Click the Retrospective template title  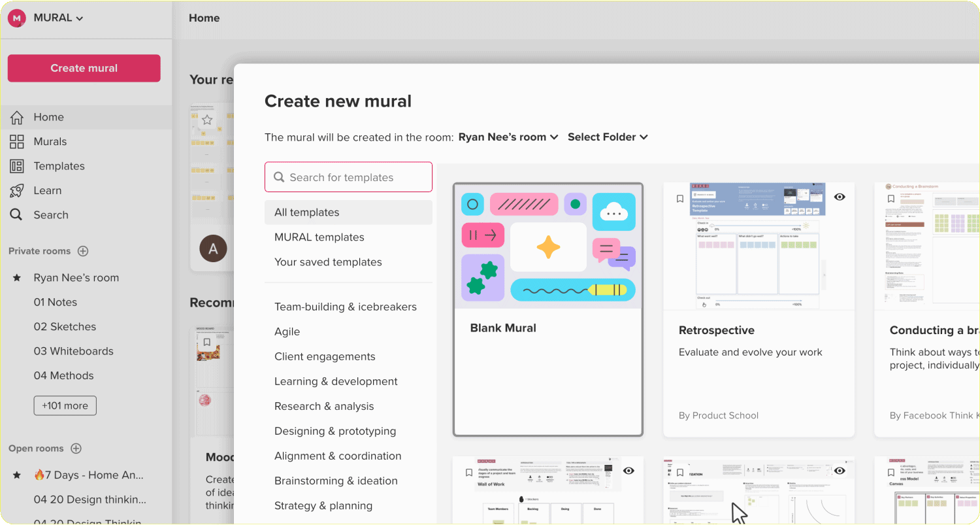(717, 331)
